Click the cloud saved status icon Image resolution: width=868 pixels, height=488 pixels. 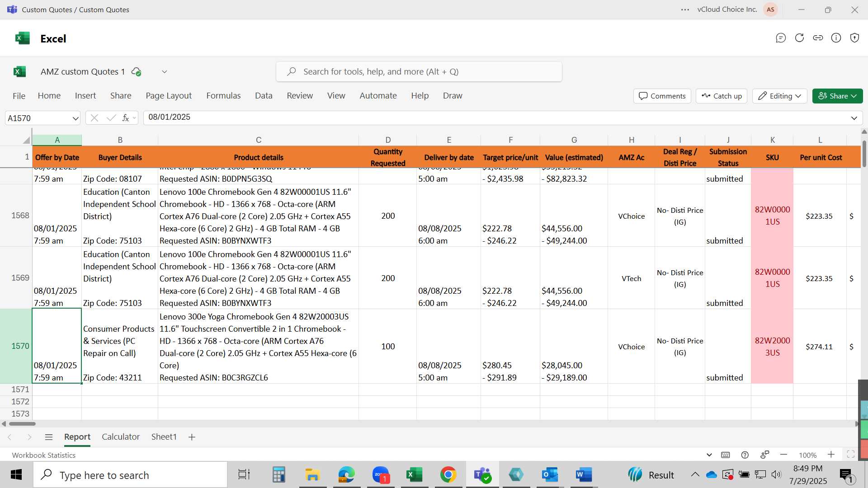click(x=136, y=72)
